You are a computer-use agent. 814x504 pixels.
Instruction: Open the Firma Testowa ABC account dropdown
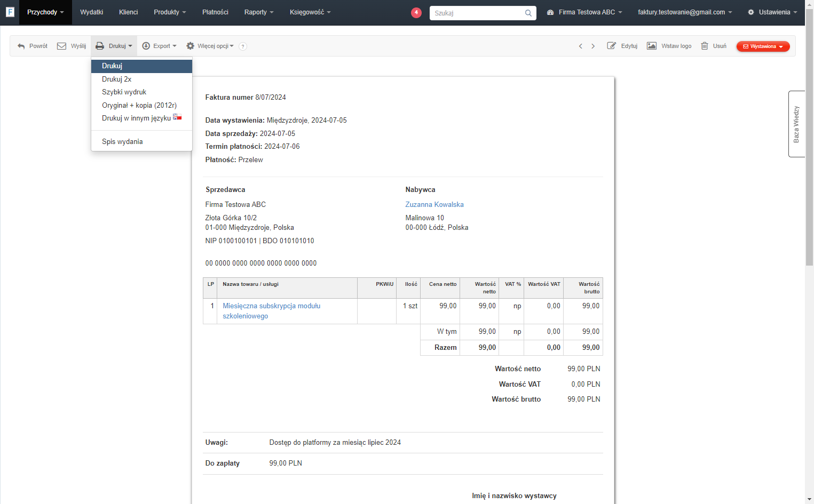[584, 12]
